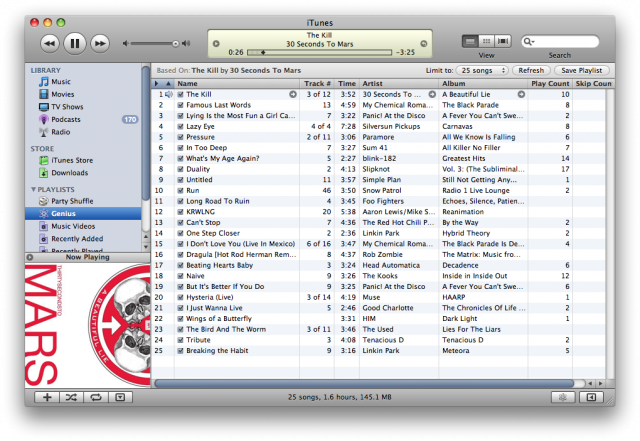The image size is (640, 441).
Task: Collapse the PLAYLISTS section triangle
Action: coord(33,189)
